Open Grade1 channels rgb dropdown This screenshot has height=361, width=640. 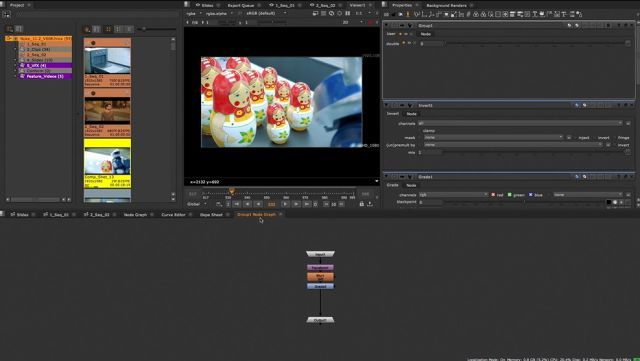[x=453, y=195]
